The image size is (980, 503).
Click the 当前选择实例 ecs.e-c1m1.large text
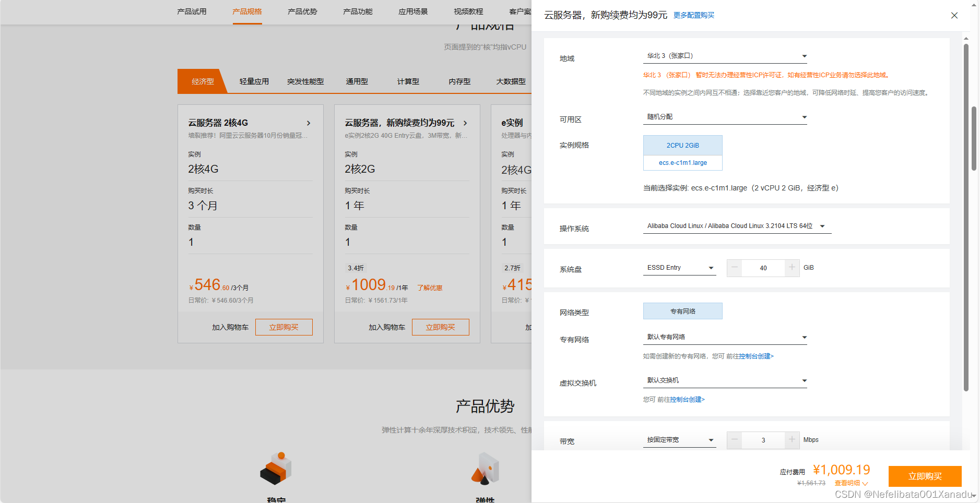pyautogui.click(x=741, y=188)
